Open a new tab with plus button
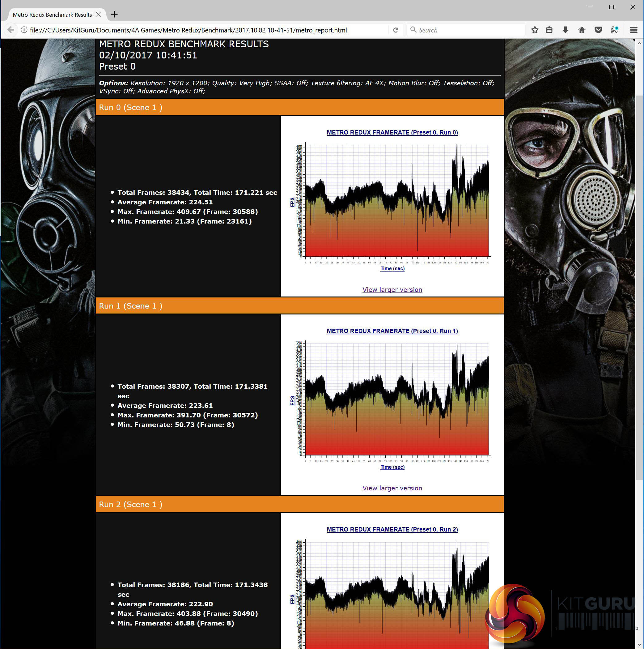 [x=114, y=15]
